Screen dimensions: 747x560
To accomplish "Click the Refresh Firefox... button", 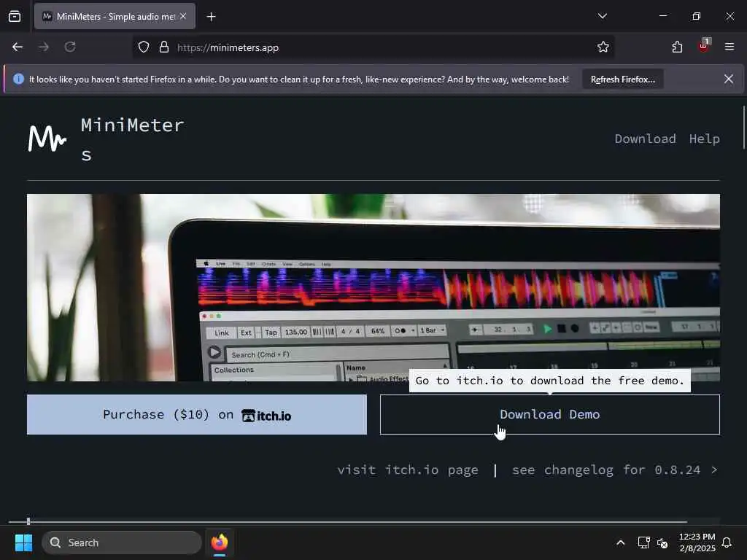I will point(623,79).
